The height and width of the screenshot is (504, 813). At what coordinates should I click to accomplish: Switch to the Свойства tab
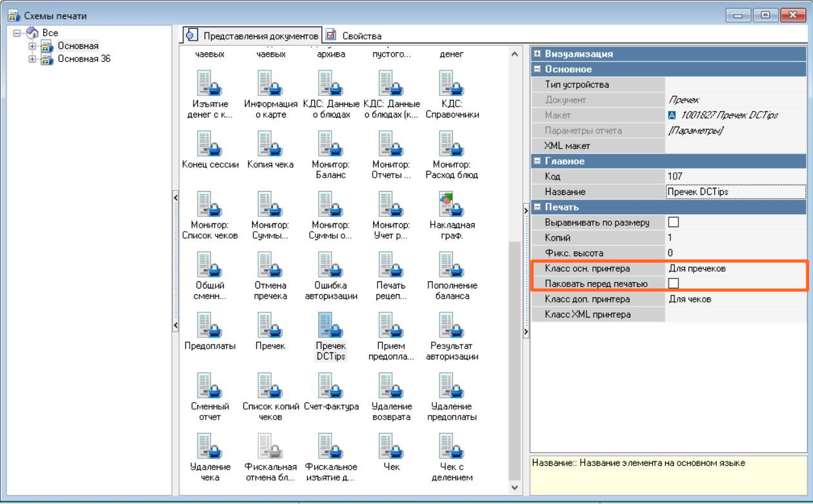click(354, 36)
